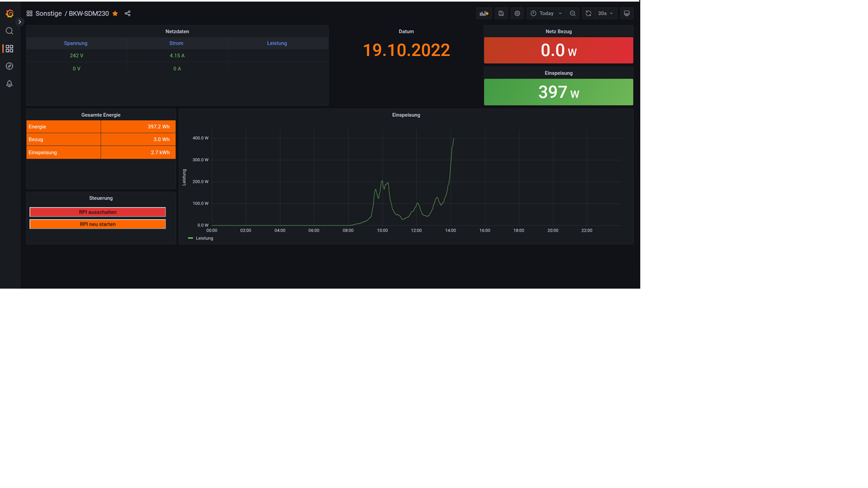Expand the sidebar with the arrow chevron
Screen dimensions: 868x488
pyautogui.click(x=20, y=22)
